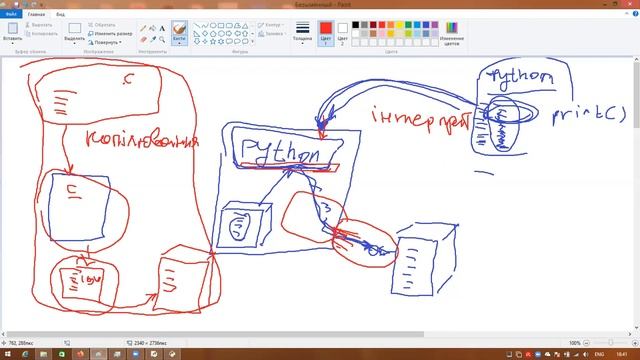640x360 pixels.
Task: Click ENG language indicator in tray
Action: pyautogui.click(x=599, y=354)
